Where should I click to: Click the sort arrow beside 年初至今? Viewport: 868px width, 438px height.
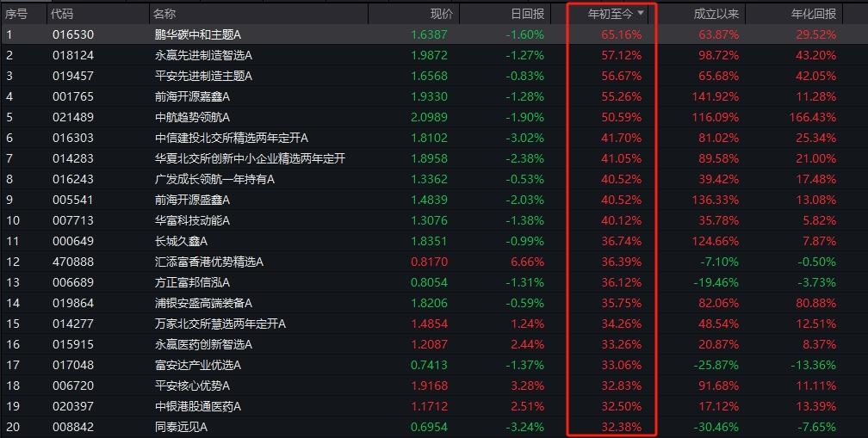coord(641,13)
